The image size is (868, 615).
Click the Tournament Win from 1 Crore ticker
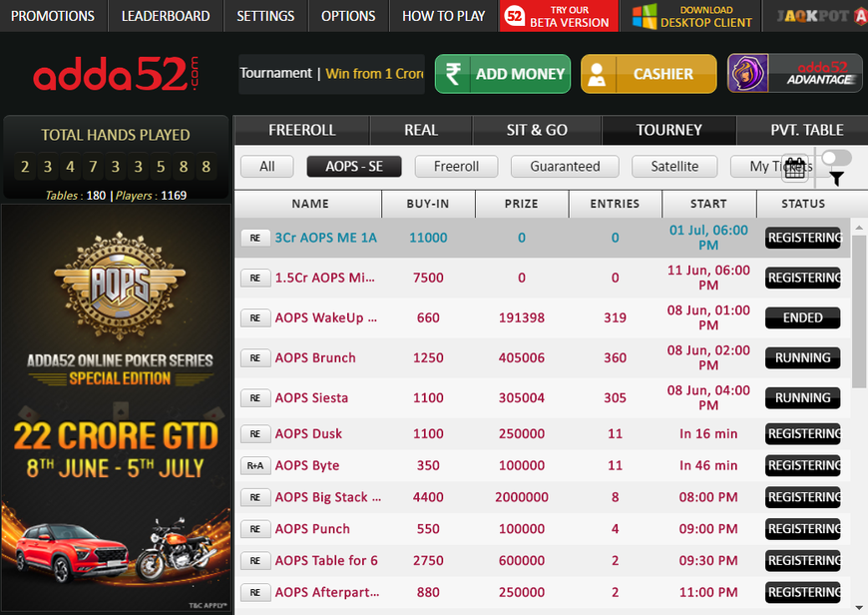(x=331, y=74)
